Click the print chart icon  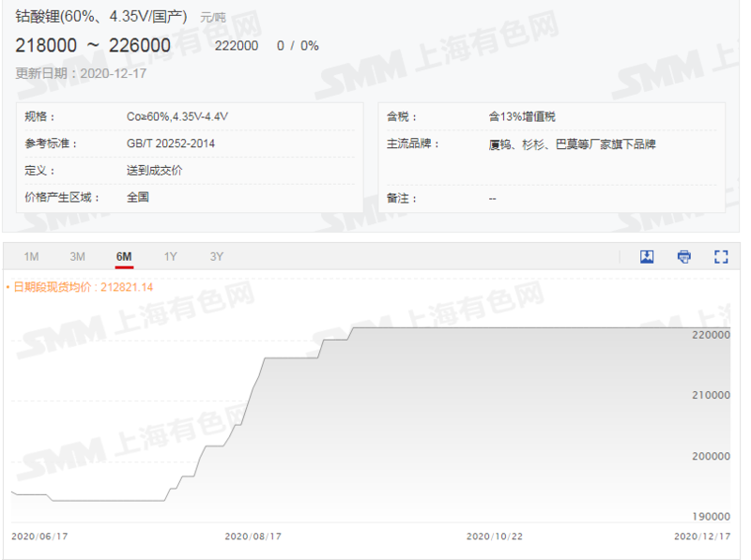click(683, 255)
